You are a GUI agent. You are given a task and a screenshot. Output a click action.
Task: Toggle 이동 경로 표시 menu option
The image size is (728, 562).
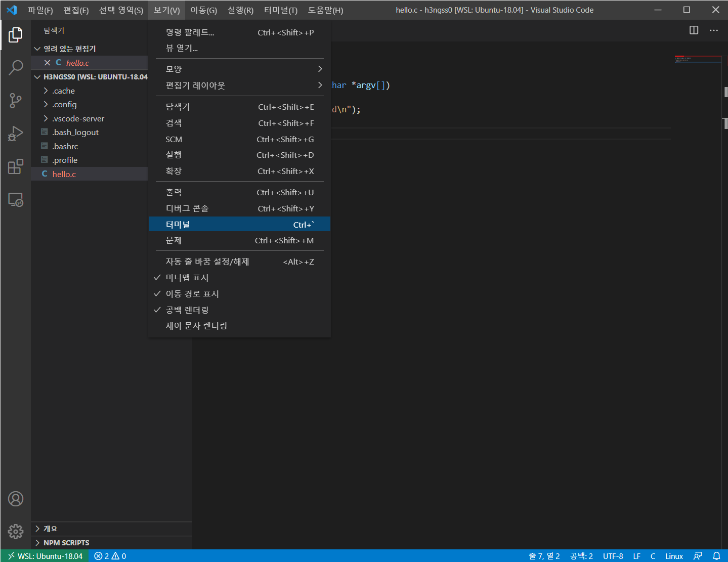[x=240, y=294]
